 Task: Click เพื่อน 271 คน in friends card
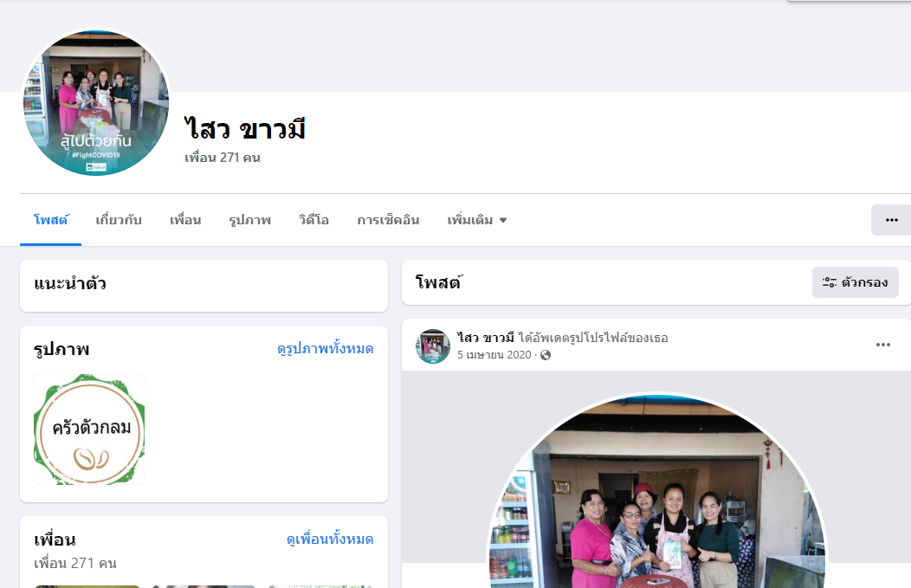[75, 563]
